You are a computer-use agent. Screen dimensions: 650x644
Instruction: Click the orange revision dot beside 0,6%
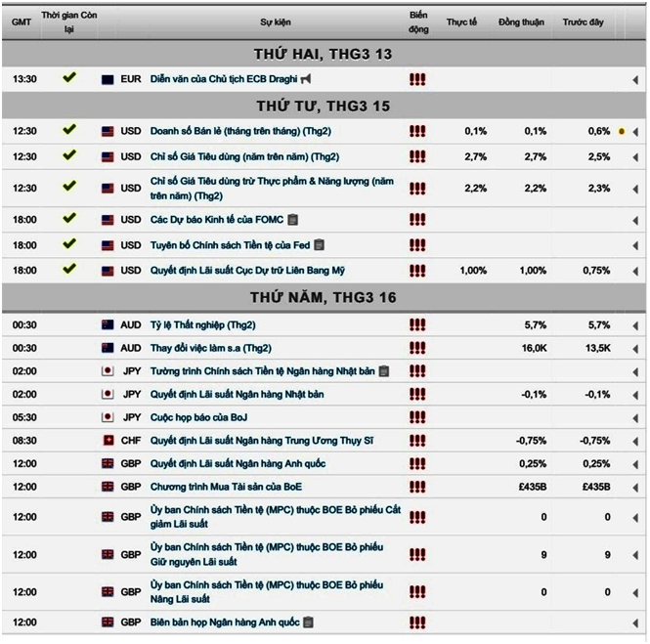[622, 131]
